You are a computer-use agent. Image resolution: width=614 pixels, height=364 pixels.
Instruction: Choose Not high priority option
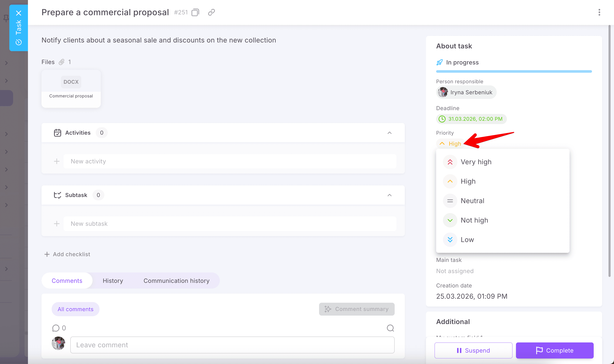474,220
